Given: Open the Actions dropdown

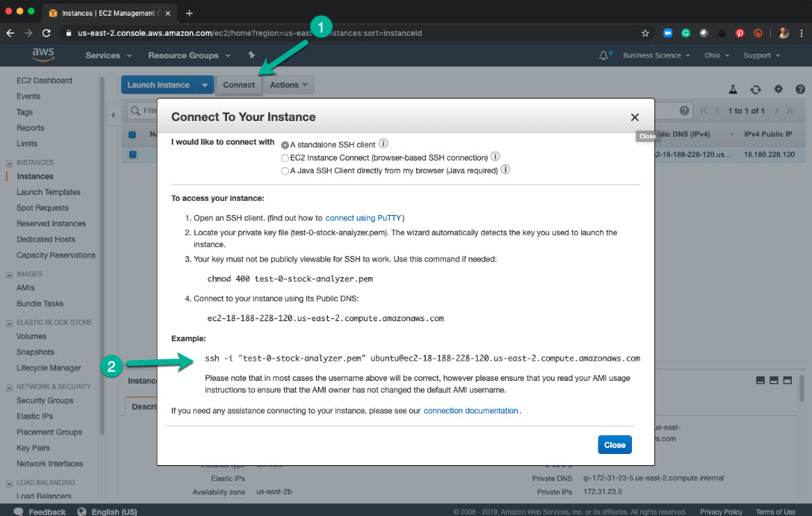Looking at the screenshot, I should [x=288, y=85].
